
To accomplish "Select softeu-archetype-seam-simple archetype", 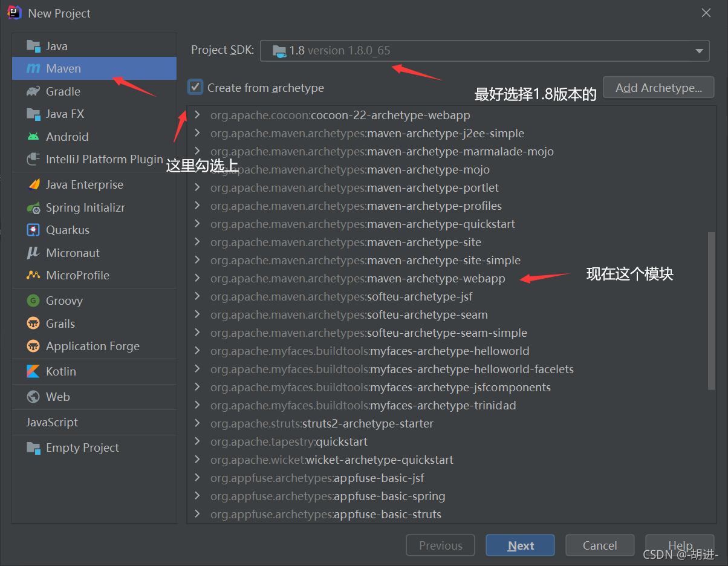I will (x=369, y=333).
